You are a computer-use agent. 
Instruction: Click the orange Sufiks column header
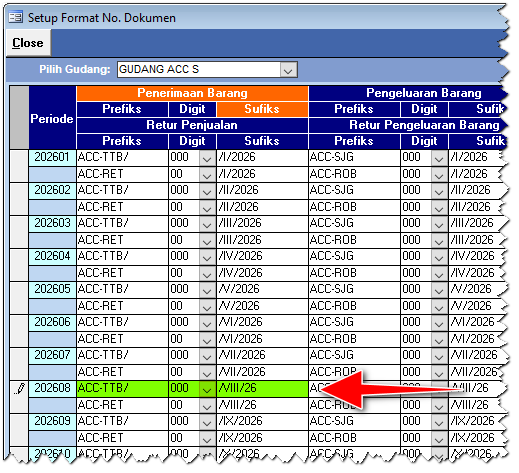click(x=262, y=109)
